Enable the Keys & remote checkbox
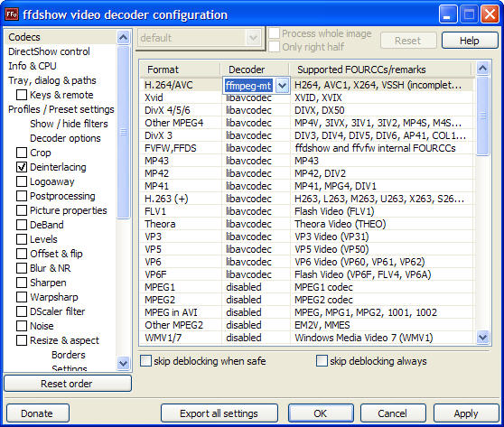The image size is (504, 427). [22, 95]
